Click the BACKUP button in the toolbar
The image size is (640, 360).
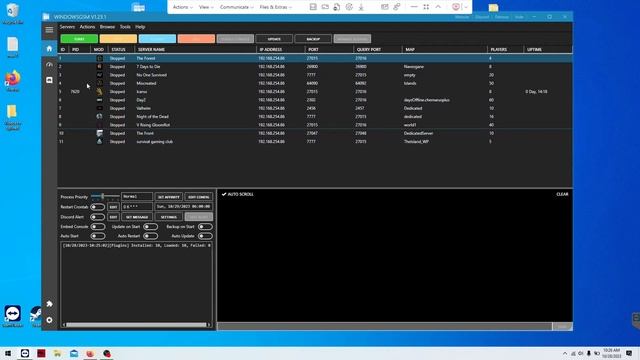point(313,39)
